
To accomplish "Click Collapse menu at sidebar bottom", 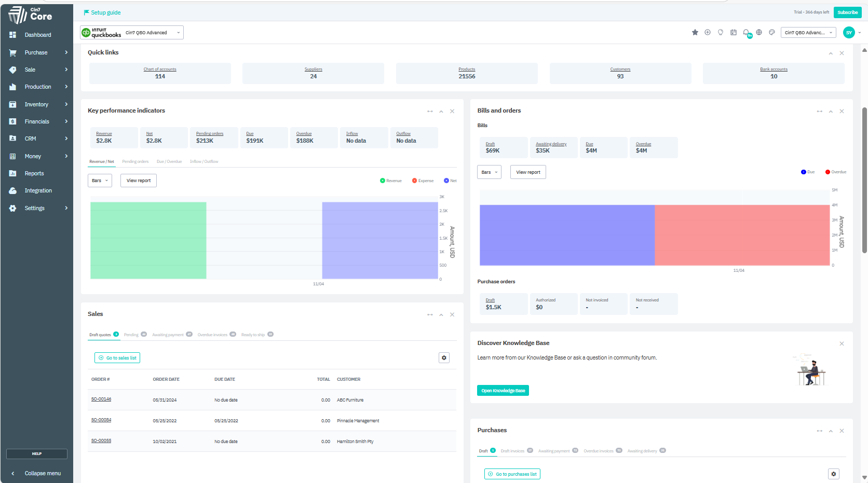I will pyautogui.click(x=36, y=473).
